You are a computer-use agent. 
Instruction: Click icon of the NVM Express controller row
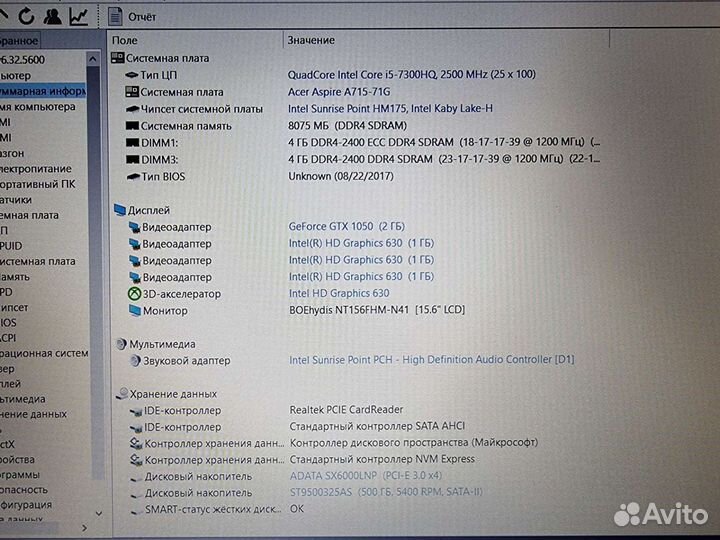tap(136, 460)
